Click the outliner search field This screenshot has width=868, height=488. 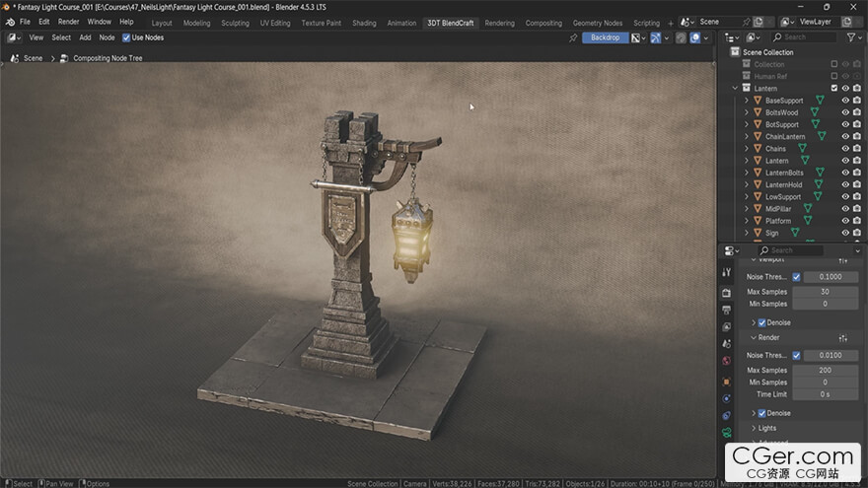click(x=804, y=37)
